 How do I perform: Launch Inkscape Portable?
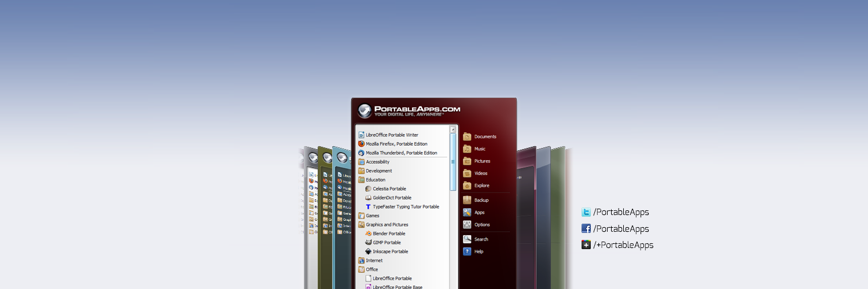point(386,251)
